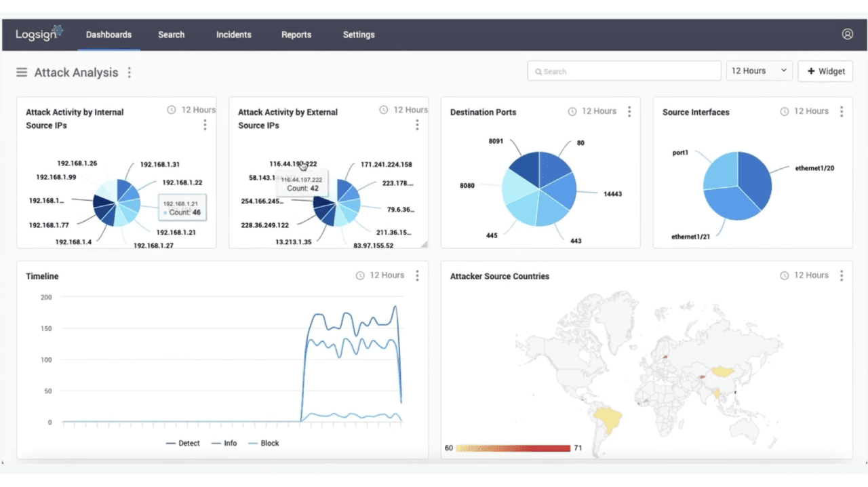Click the 443 port label
This screenshot has width=868, height=487.
point(576,241)
